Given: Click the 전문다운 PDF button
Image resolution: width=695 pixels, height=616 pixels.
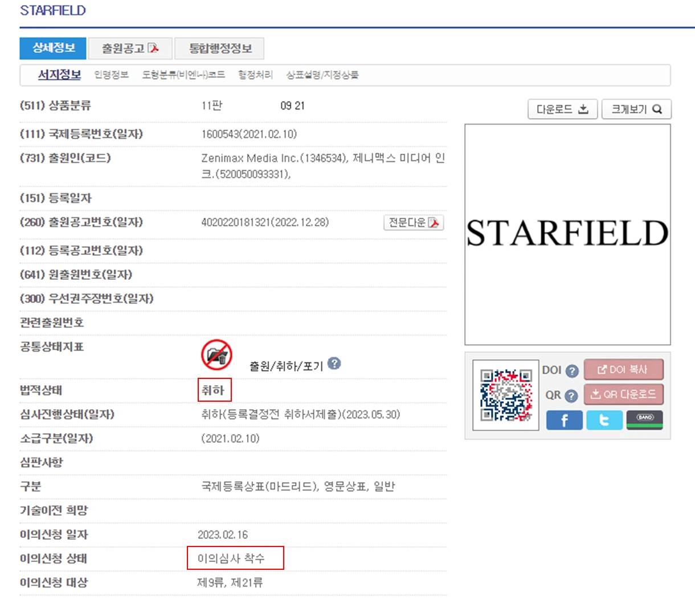Looking at the screenshot, I should (414, 222).
